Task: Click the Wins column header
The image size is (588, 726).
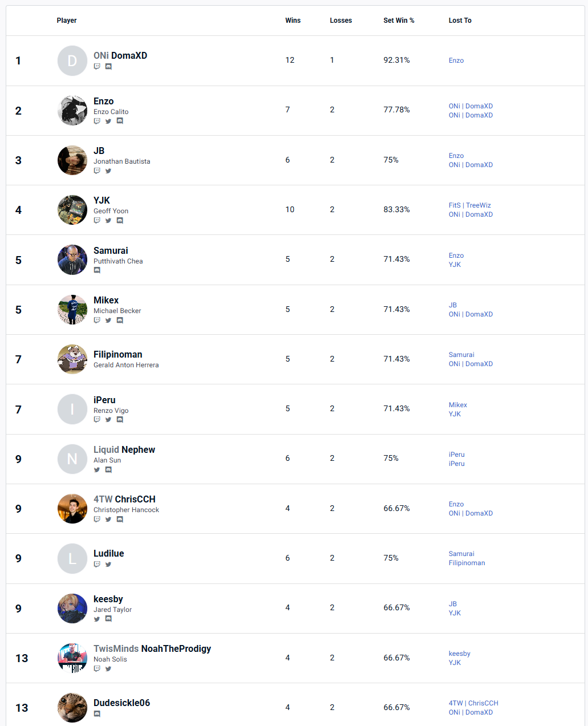Action: tap(293, 21)
